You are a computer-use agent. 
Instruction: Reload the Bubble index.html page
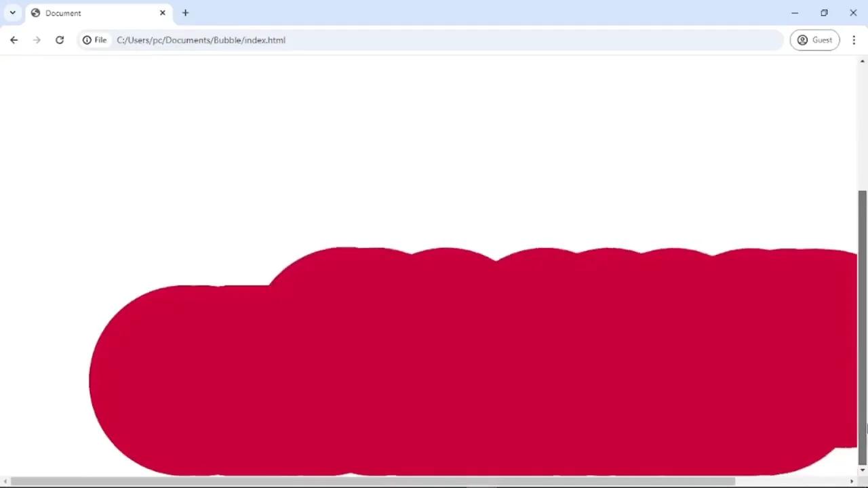pos(60,40)
